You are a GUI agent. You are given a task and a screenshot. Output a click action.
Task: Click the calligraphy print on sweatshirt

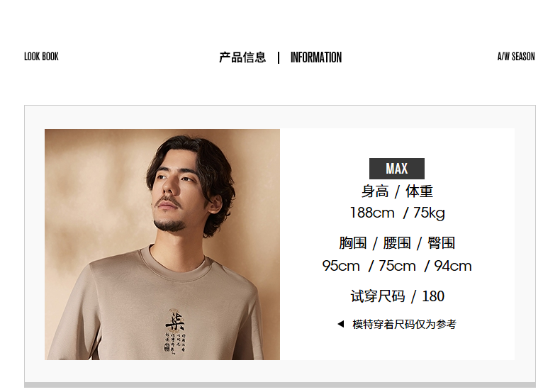[x=175, y=331]
